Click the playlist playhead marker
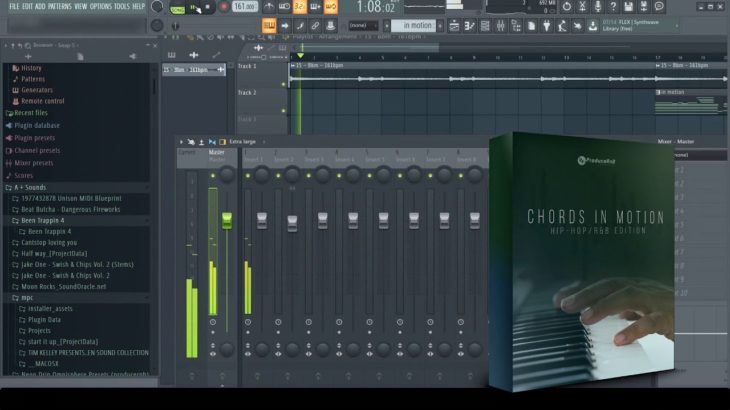 (300, 56)
